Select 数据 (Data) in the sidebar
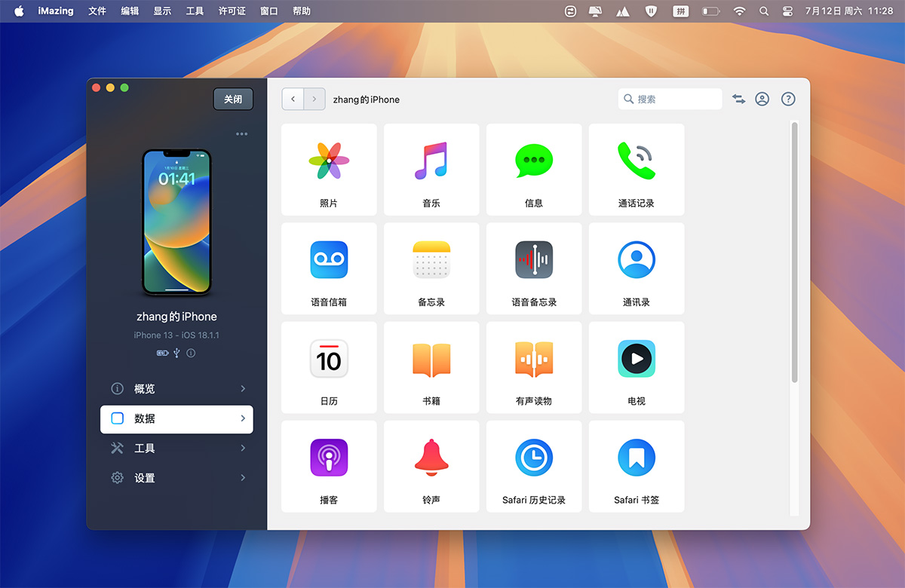This screenshot has width=905, height=588. point(176,418)
